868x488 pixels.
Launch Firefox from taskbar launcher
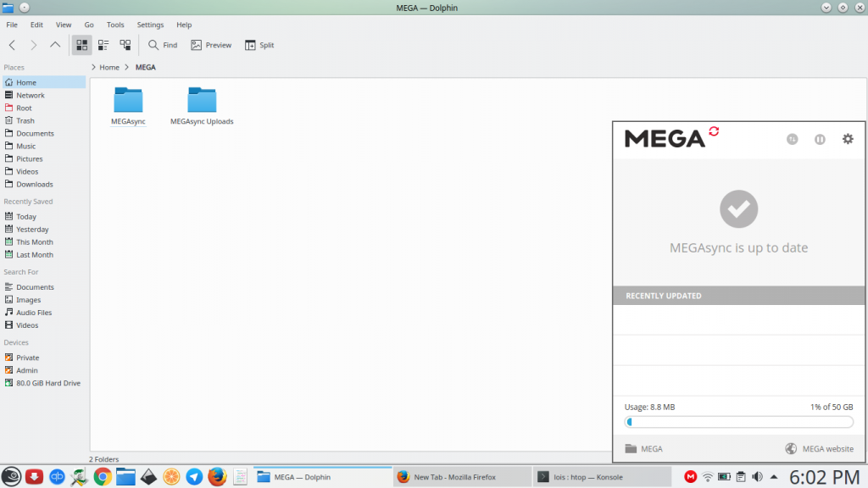click(217, 476)
